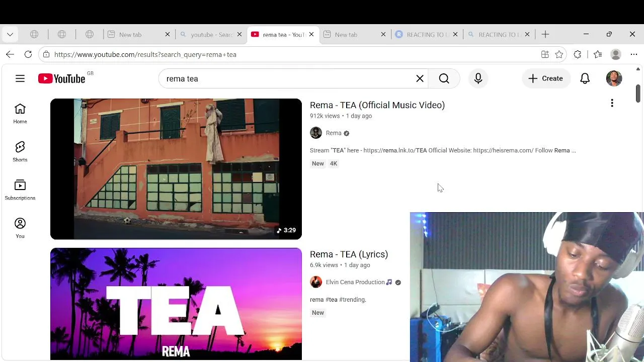Viewport: 644px width, 362px height.
Task: Open the browser favorites list icon
Action: pos(598,54)
